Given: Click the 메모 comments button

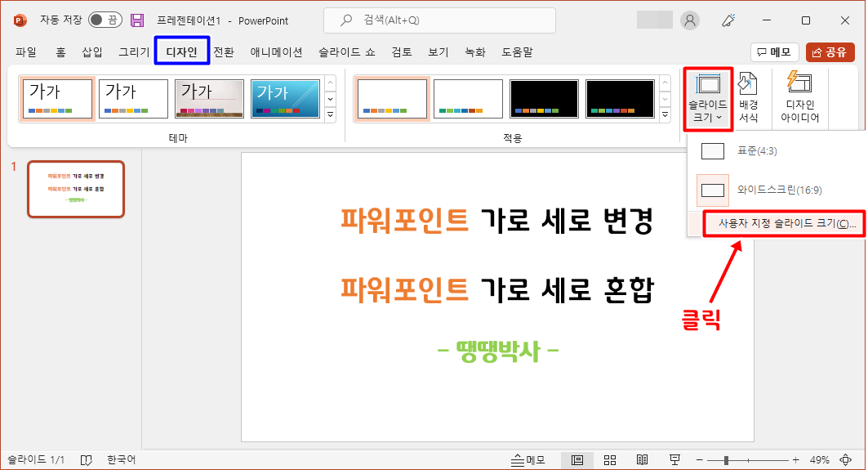Looking at the screenshot, I should [774, 52].
